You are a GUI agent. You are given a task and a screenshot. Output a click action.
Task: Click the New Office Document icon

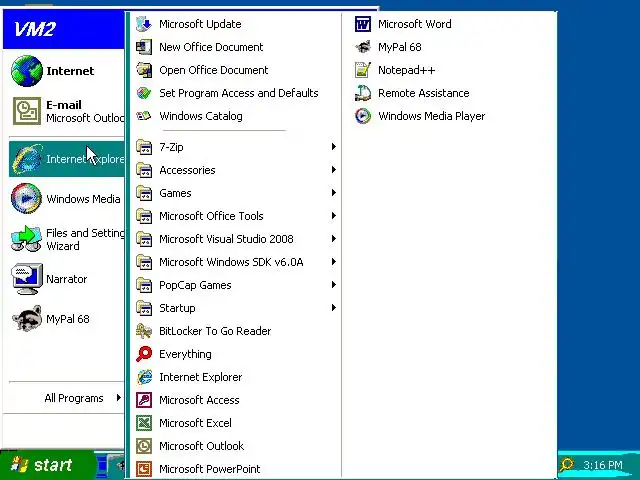(x=144, y=47)
